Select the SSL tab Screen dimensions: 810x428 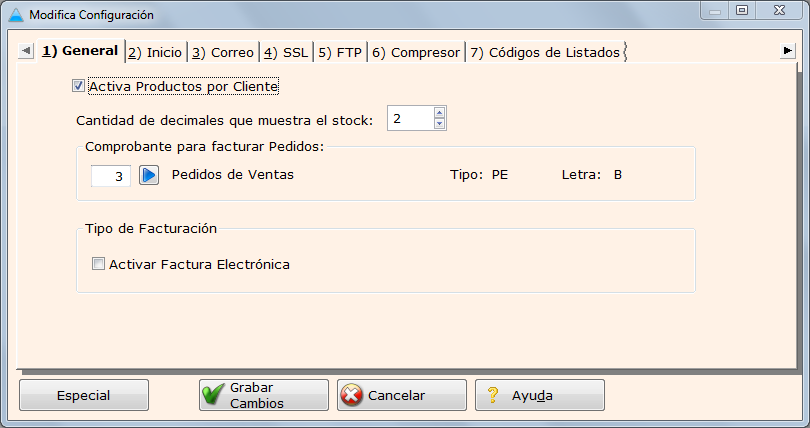click(x=287, y=52)
